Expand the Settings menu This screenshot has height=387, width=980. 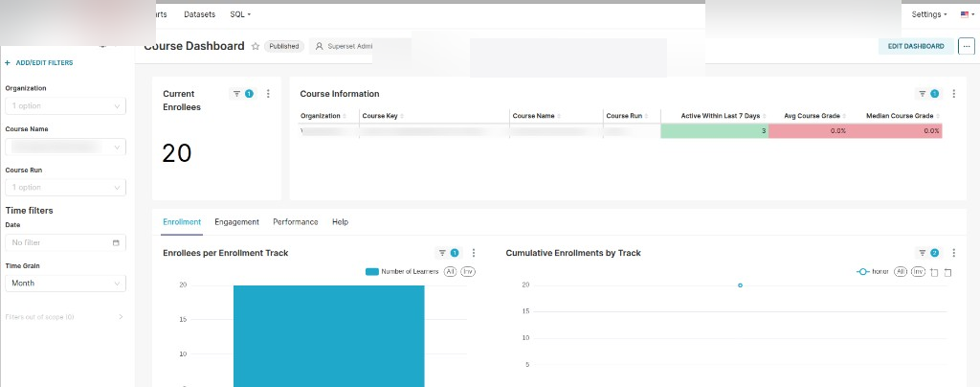pos(928,14)
